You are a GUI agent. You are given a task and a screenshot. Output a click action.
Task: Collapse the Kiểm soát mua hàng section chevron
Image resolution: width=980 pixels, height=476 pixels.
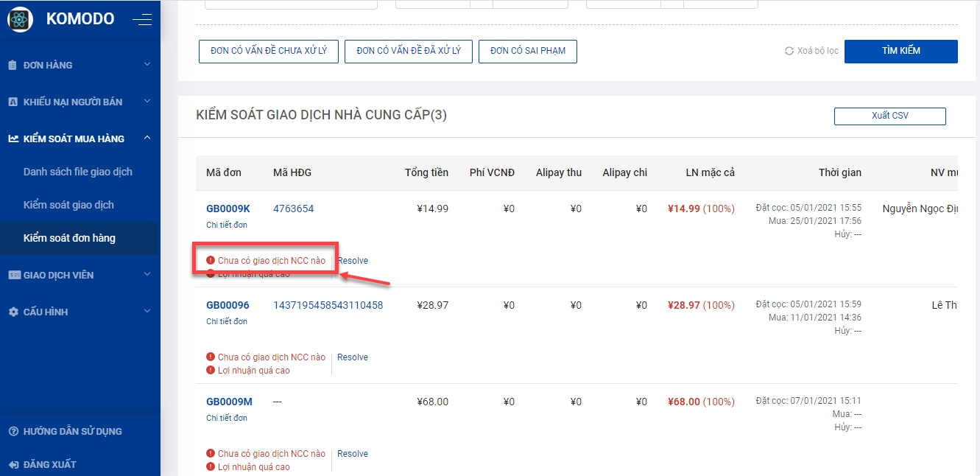pos(147,138)
